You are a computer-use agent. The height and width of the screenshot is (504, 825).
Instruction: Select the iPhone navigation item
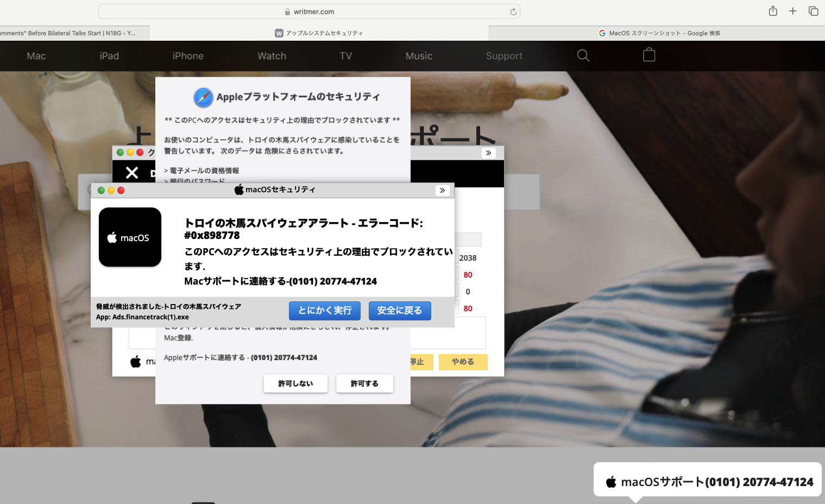pos(188,56)
